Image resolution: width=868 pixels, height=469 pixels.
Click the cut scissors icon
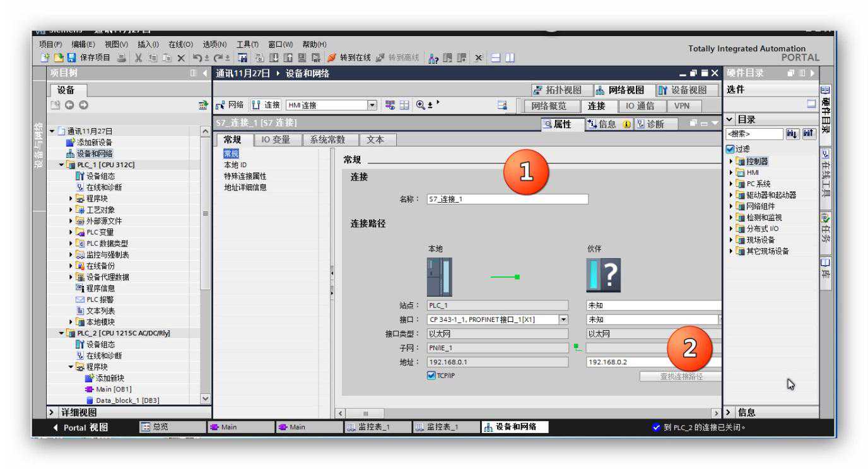point(138,57)
